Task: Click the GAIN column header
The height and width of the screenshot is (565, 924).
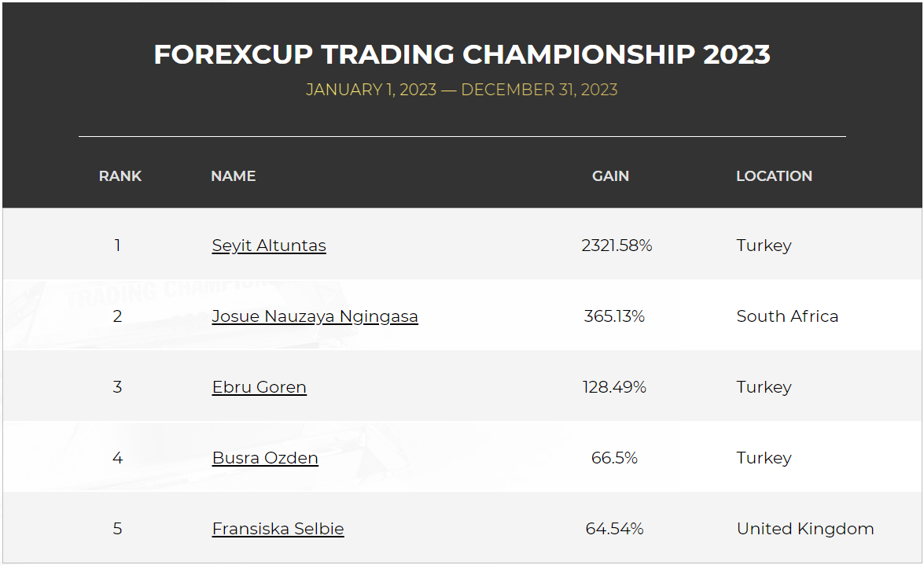Action: pyautogui.click(x=610, y=175)
